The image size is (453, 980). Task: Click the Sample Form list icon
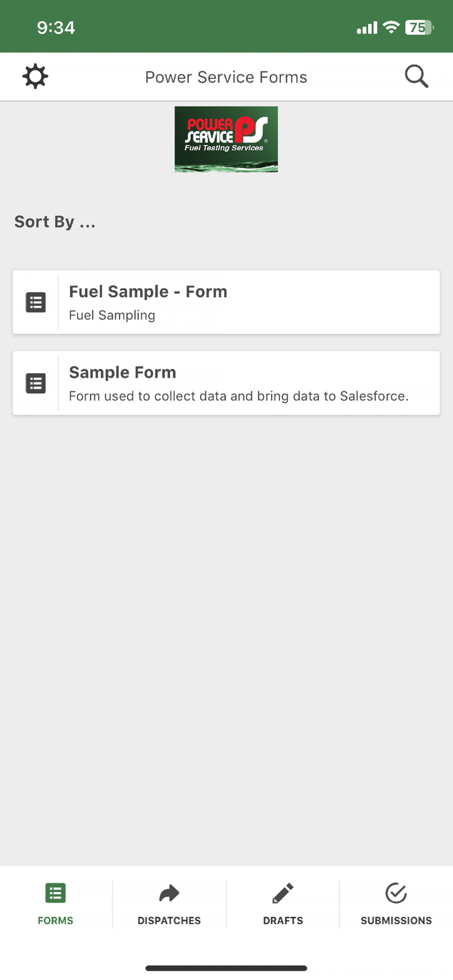36,383
